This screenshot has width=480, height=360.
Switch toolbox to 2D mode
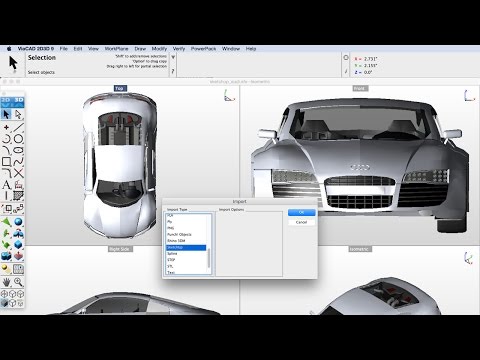6,100
